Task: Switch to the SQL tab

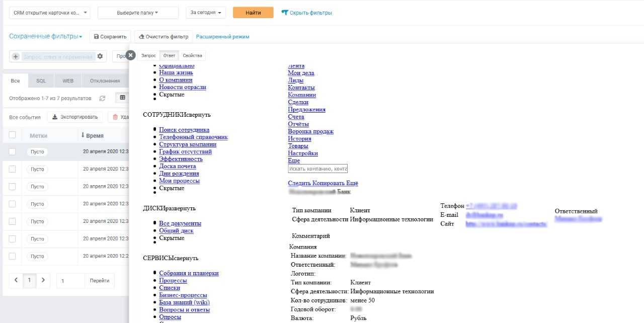Action: point(41,80)
